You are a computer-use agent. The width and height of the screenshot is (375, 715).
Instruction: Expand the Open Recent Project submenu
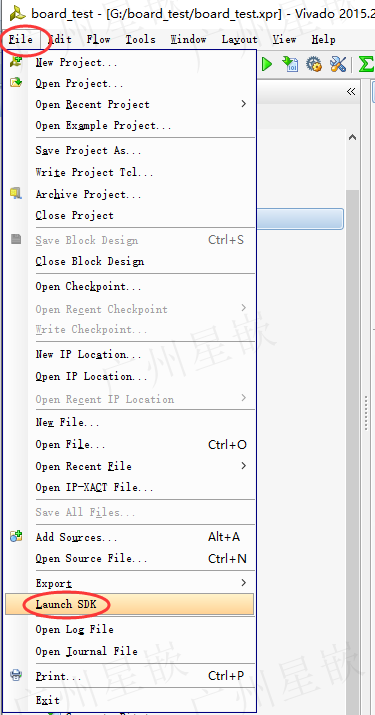tap(244, 104)
